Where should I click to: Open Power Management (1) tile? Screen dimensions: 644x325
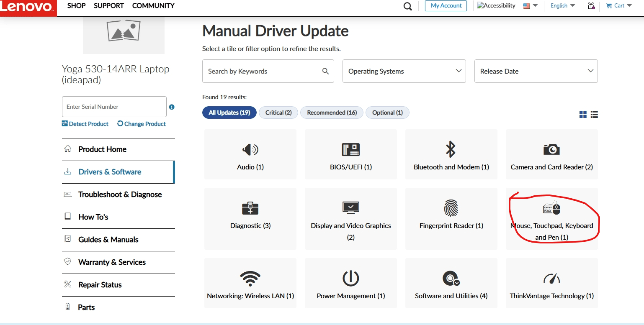coord(351,283)
